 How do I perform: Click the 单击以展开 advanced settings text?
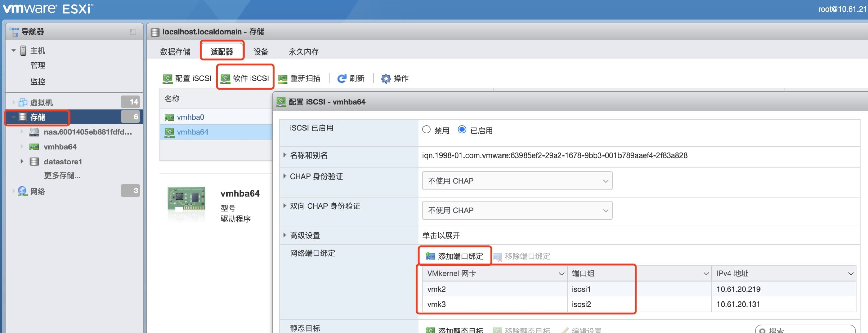pos(441,235)
